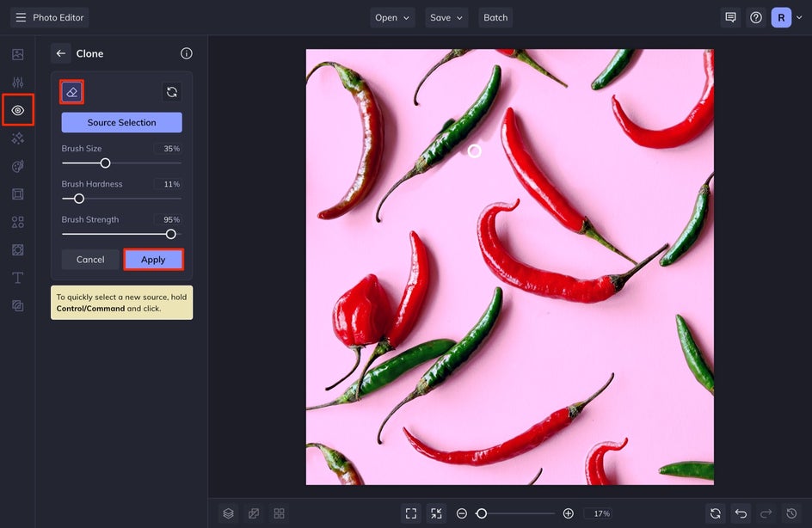
Task: Open the Overlays sidebar icon at bottom
Action: [x=17, y=306]
